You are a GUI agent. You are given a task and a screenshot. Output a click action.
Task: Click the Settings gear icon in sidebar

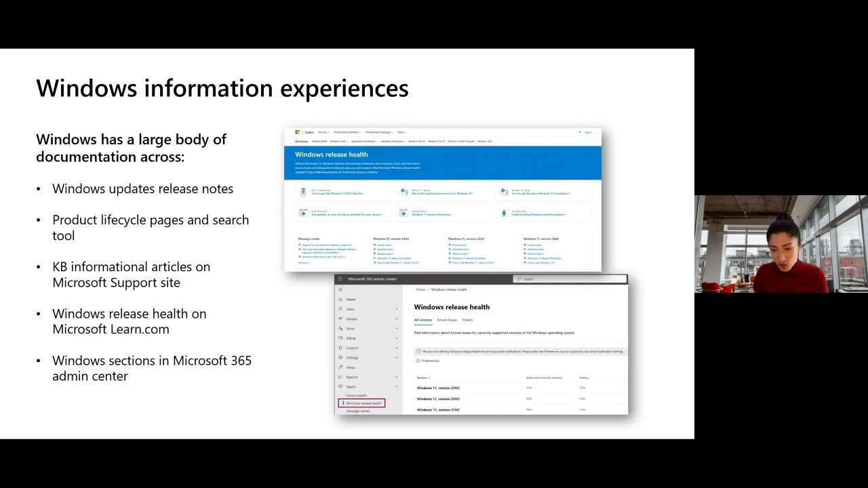pyautogui.click(x=340, y=358)
